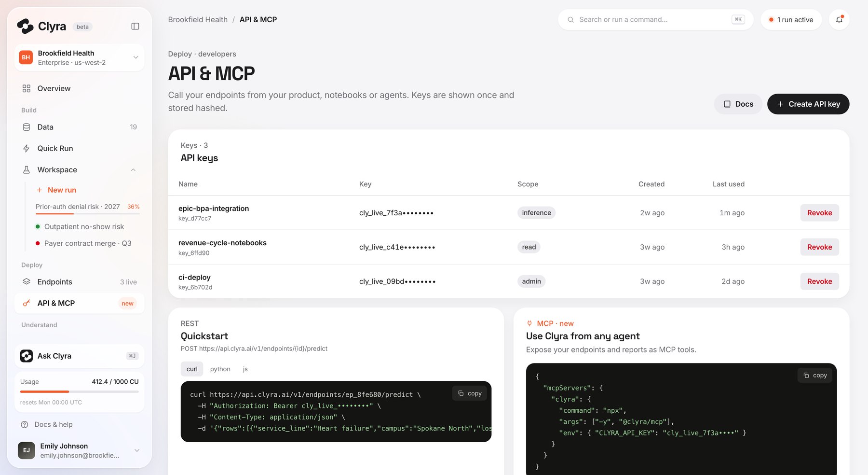Revoke the revenue-cycle-notebooks key
The width and height of the screenshot is (868, 475).
tap(819, 247)
